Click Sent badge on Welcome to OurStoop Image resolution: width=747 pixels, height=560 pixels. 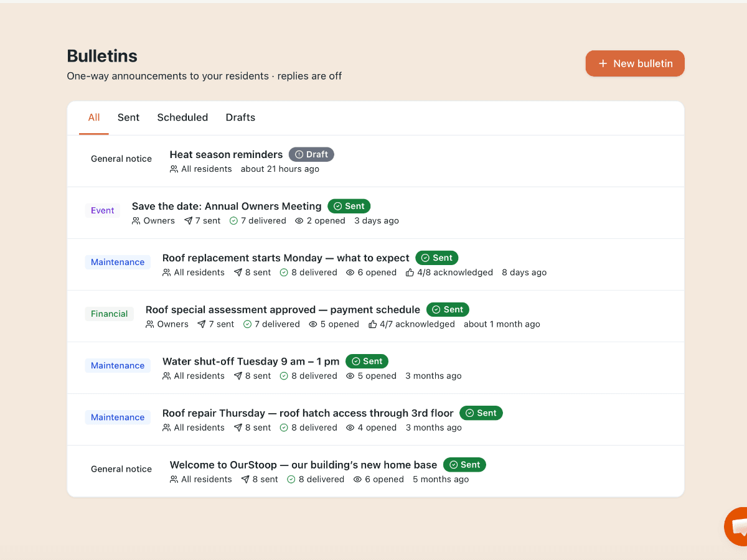click(465, 464)
